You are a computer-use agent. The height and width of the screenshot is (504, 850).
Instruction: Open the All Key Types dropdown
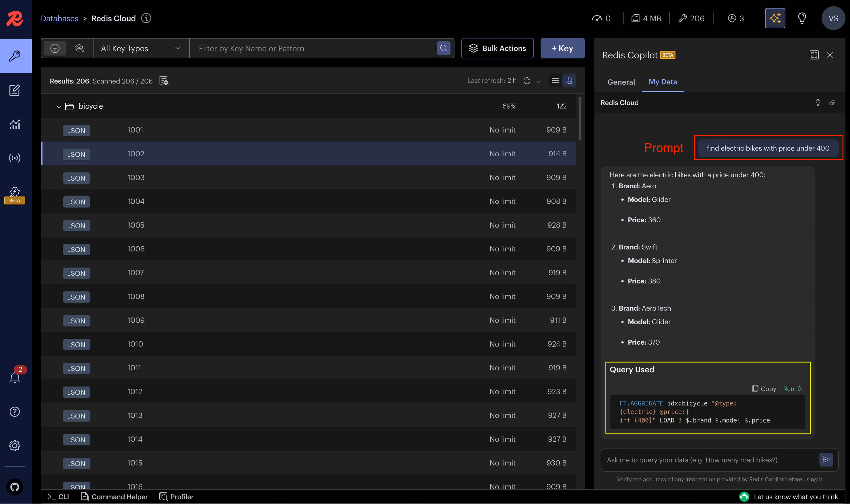pyautogui.click(x=141, y=48)
